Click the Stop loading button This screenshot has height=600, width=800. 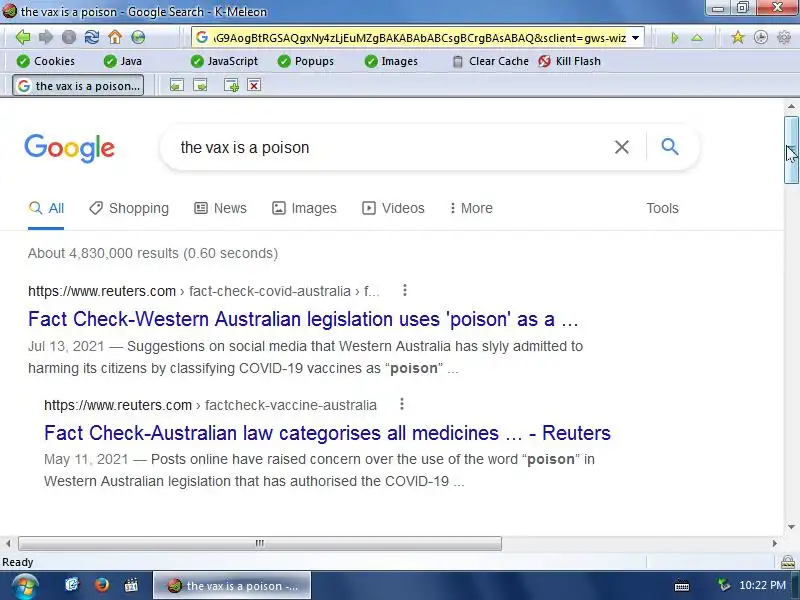[x=69, y=37]
